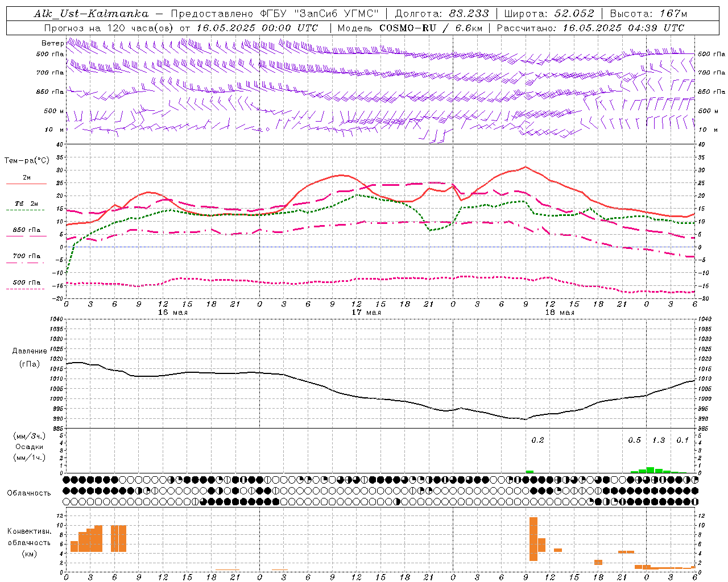Screen dimensions: 728x582
Task: Click the 850 гПа temperature legend entry
Action: pyautogui.click(x=26, y=230)
